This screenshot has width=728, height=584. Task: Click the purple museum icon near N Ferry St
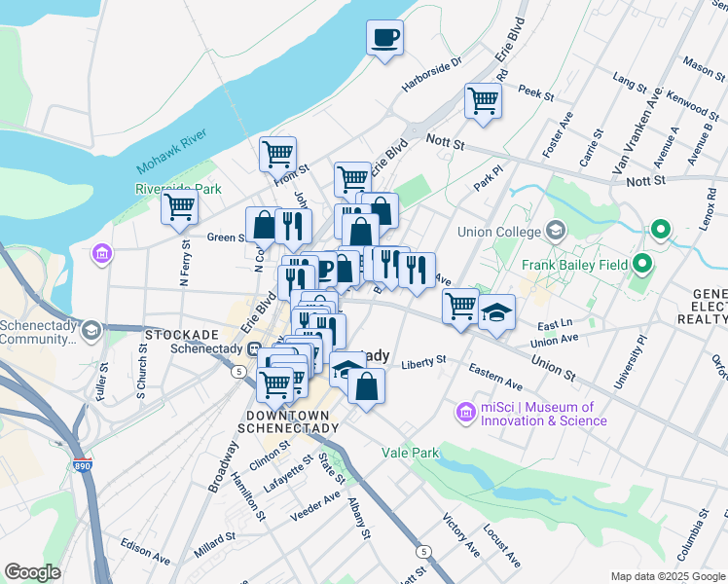point(102,253)
